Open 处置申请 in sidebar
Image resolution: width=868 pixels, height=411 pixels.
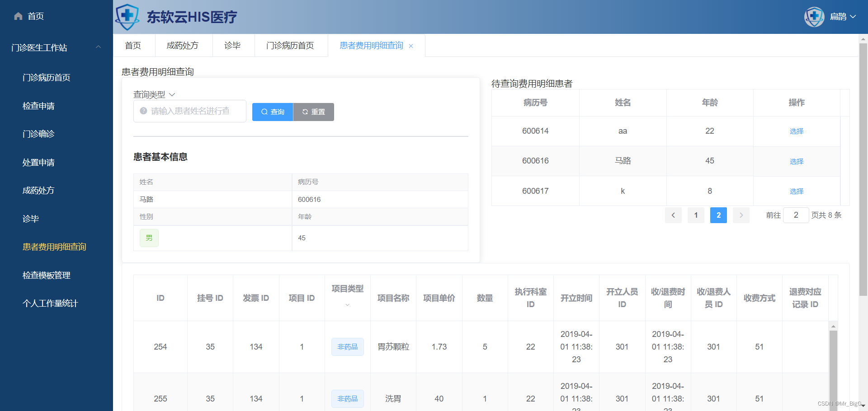[x=38, y=163]
